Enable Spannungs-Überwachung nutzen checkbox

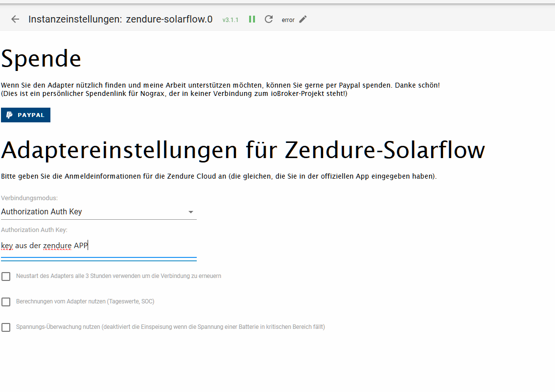(6, 327)
